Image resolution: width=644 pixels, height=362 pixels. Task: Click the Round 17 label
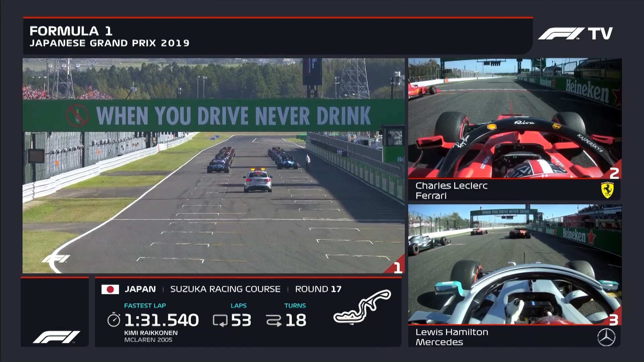click(318, 289)
